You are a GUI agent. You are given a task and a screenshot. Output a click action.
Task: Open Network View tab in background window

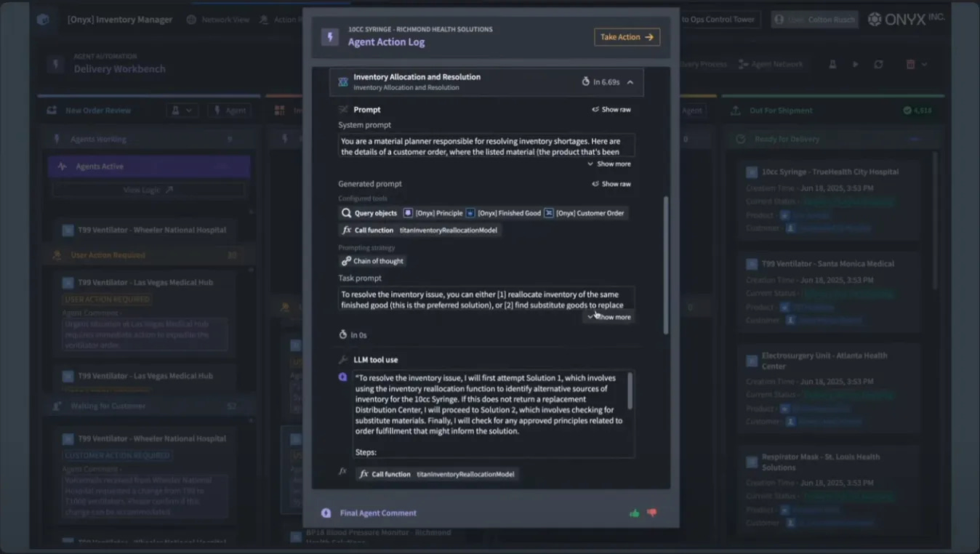[218, 20]
